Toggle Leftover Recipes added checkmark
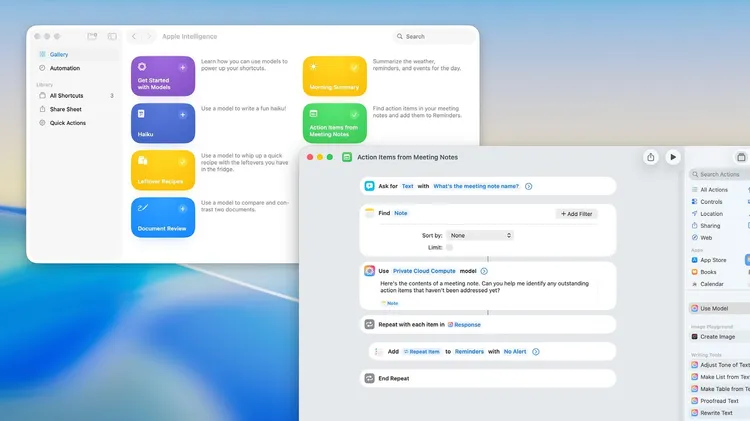This screenshot has height=421, width=750. point(183,161)
